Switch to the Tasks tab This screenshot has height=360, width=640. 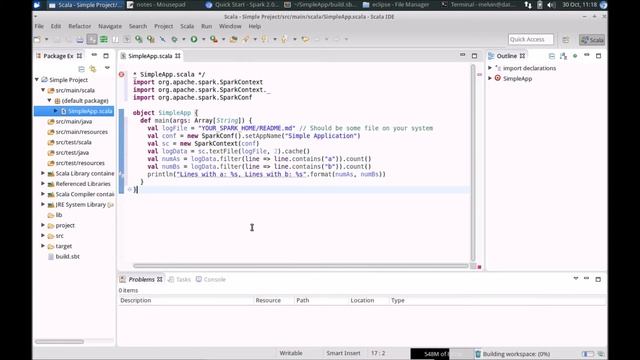click(180, 279)
